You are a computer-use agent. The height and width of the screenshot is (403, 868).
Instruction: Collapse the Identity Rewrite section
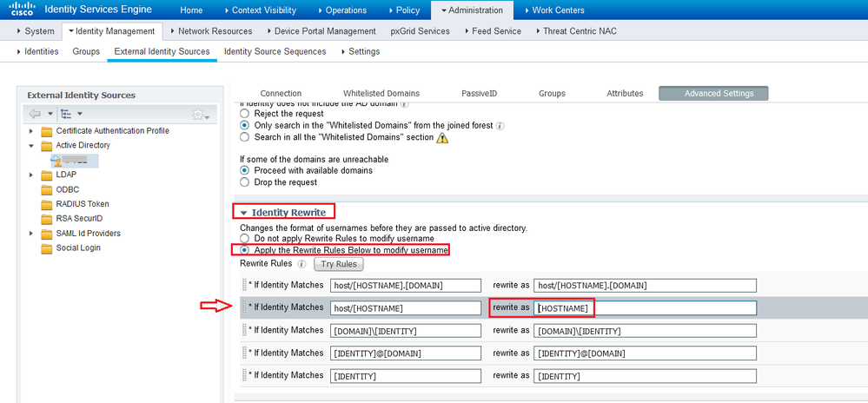[243, 213]
